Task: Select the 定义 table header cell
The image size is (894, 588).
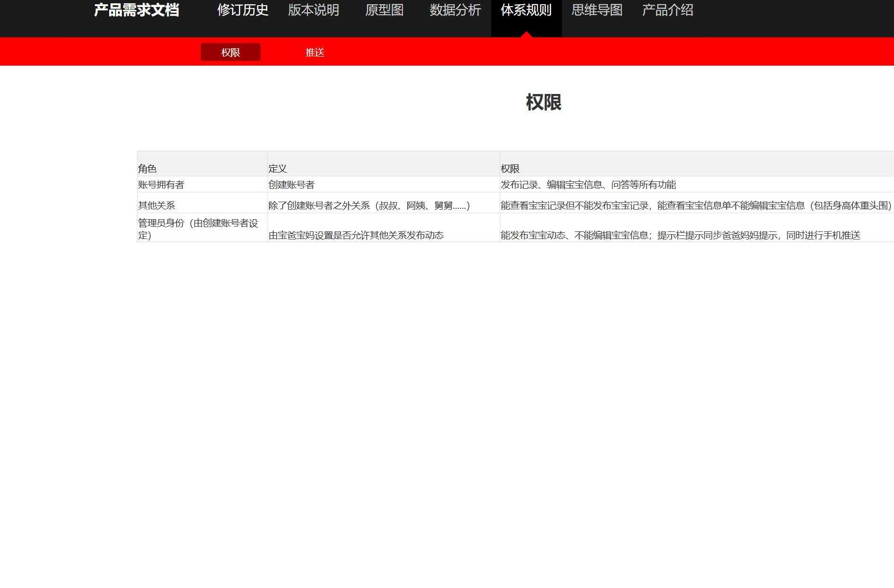Action: (277, 168)
